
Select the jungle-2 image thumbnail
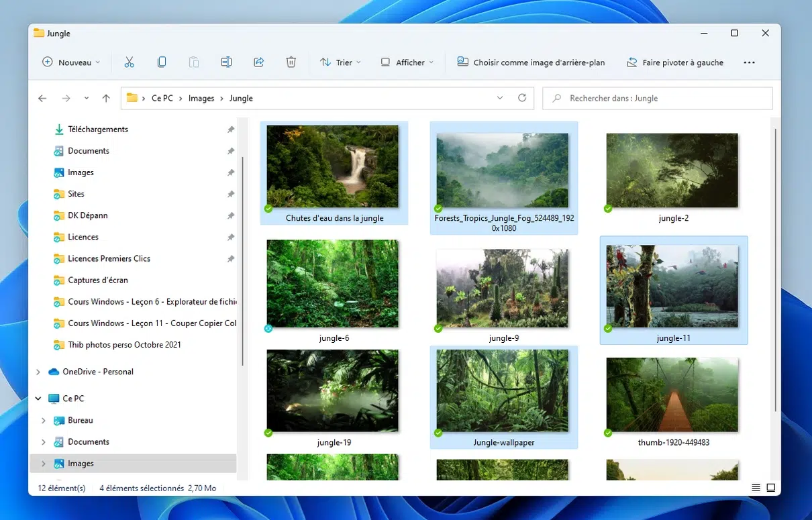click(672, 170)
